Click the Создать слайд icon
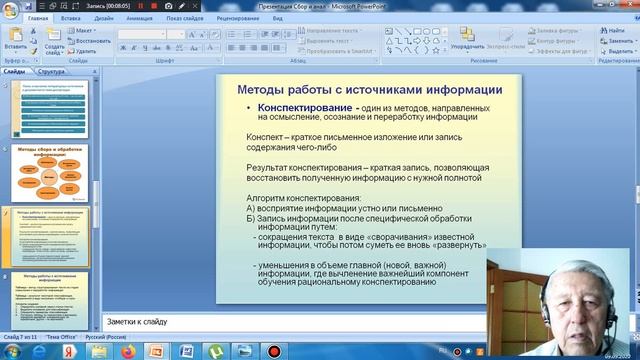 pyautogui.click(x=54, y=35)
